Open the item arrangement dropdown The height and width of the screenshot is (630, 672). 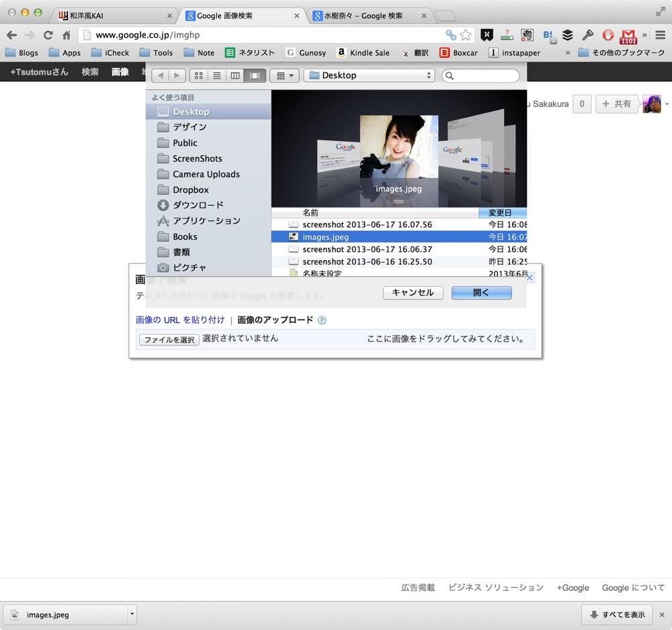point(284,76)
